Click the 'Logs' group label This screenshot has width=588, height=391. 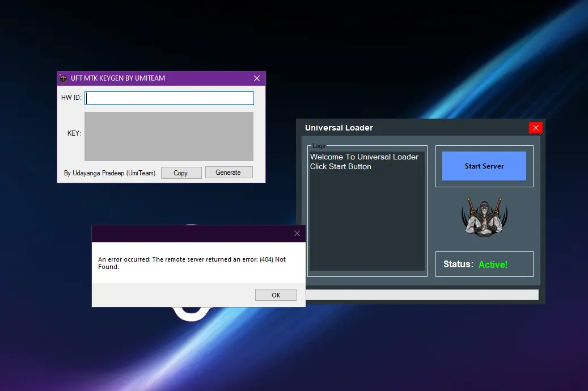coord(319,146)
